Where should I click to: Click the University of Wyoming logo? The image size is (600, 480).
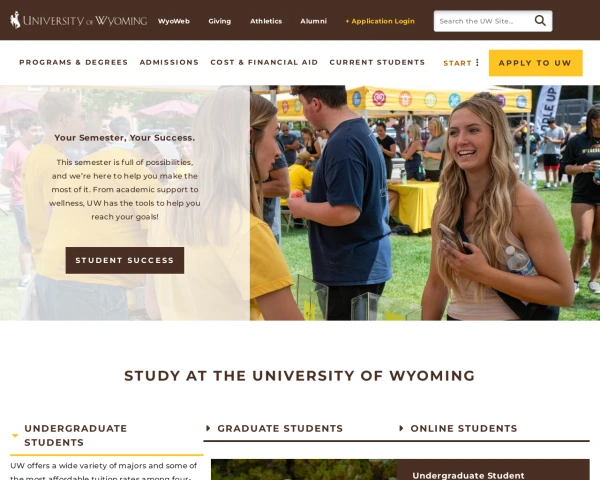tap(78, 20)
